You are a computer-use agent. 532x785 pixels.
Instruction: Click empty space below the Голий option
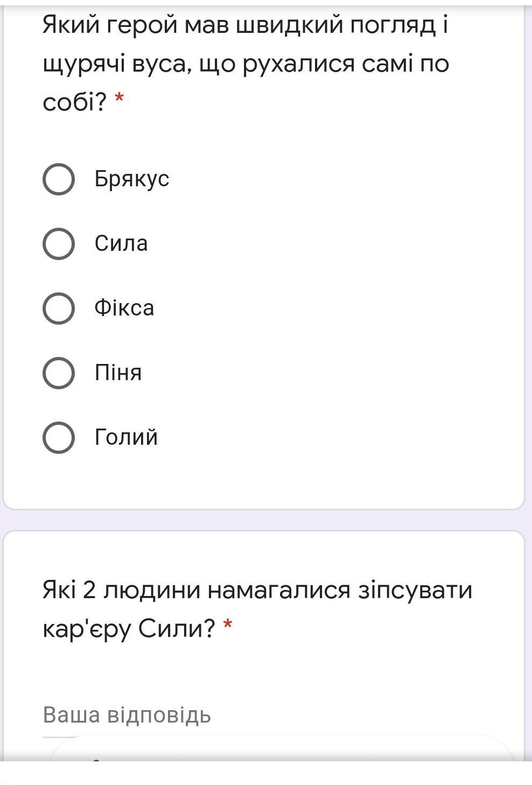click(x=264, y=480)
